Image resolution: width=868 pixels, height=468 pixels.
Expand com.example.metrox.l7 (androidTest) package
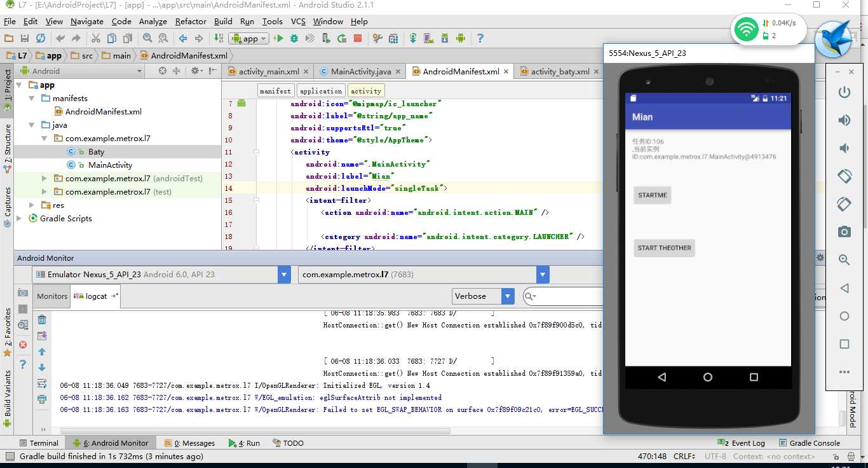[x=44, y=179]
